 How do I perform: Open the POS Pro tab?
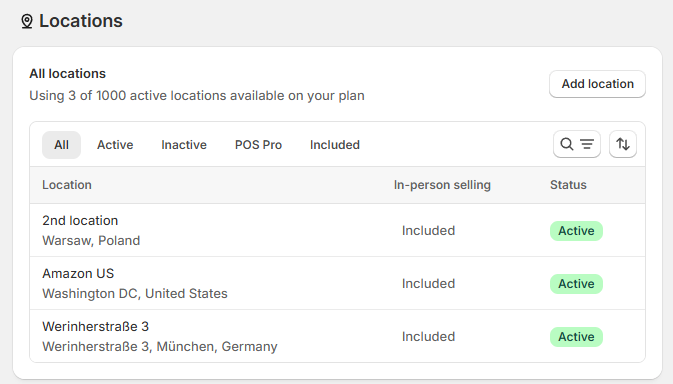(258, 145)
